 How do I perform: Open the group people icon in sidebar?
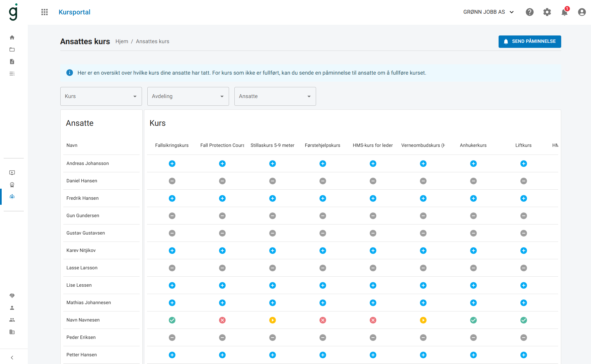pyautogui.click(x=12, y=320)
